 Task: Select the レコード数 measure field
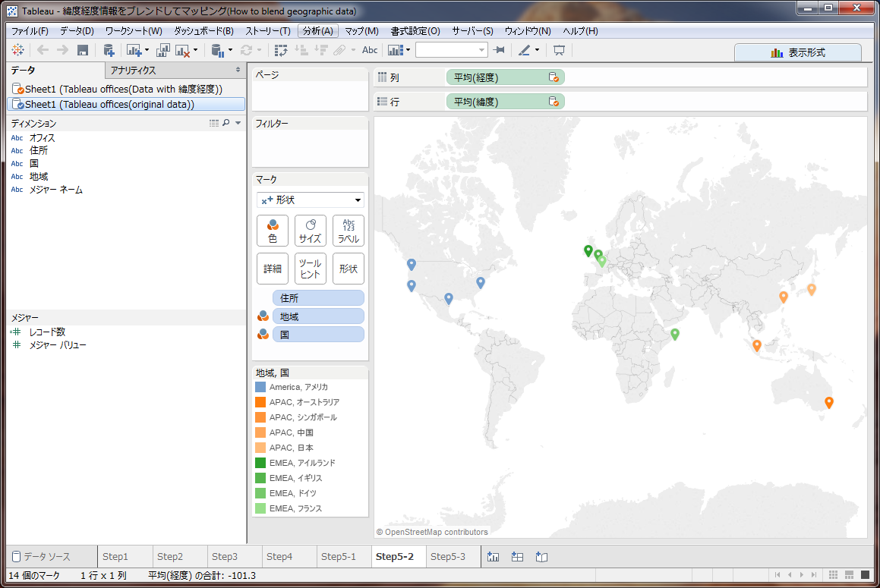pyautogui.click(x=47, y=332)
